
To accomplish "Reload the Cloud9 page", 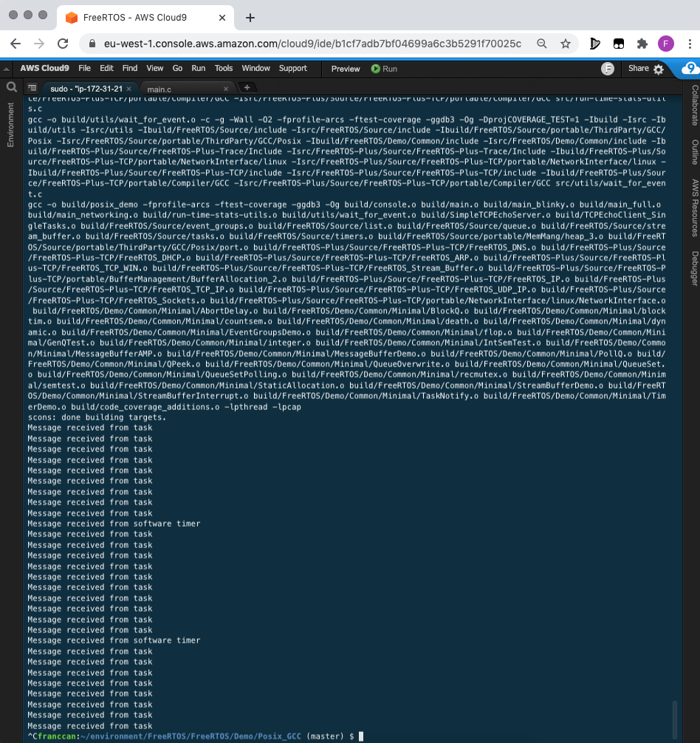I will [63, 44].
